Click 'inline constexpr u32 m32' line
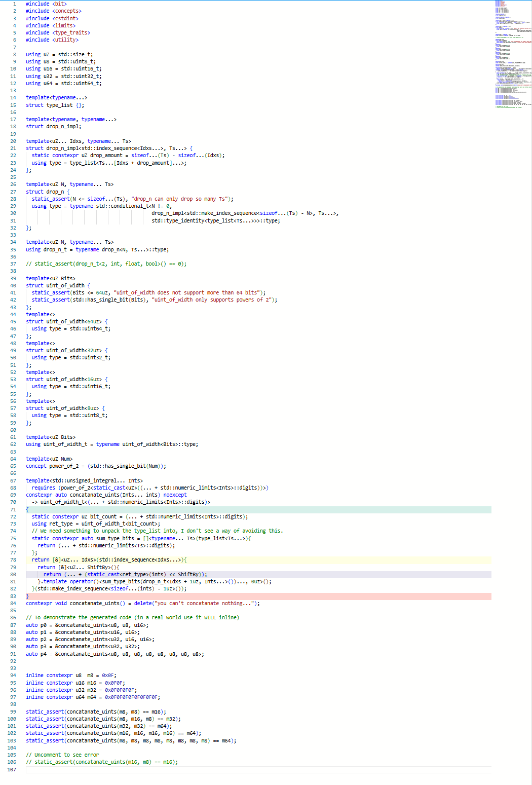 pos(81,690)
